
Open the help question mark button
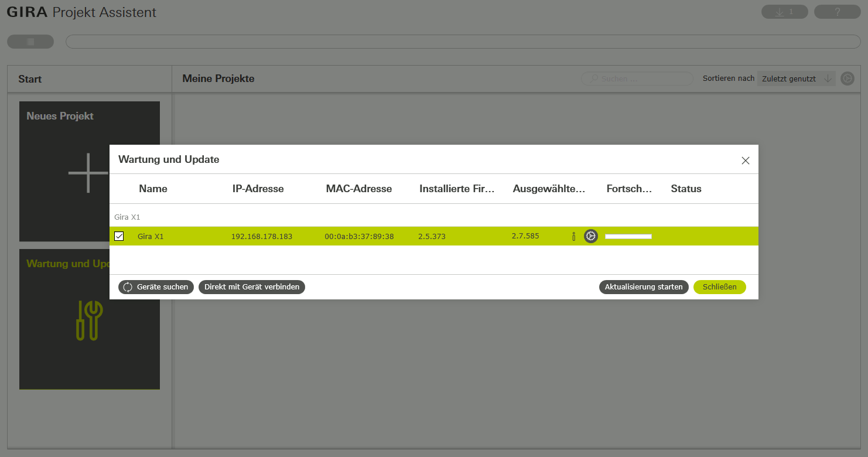point(837,12)
